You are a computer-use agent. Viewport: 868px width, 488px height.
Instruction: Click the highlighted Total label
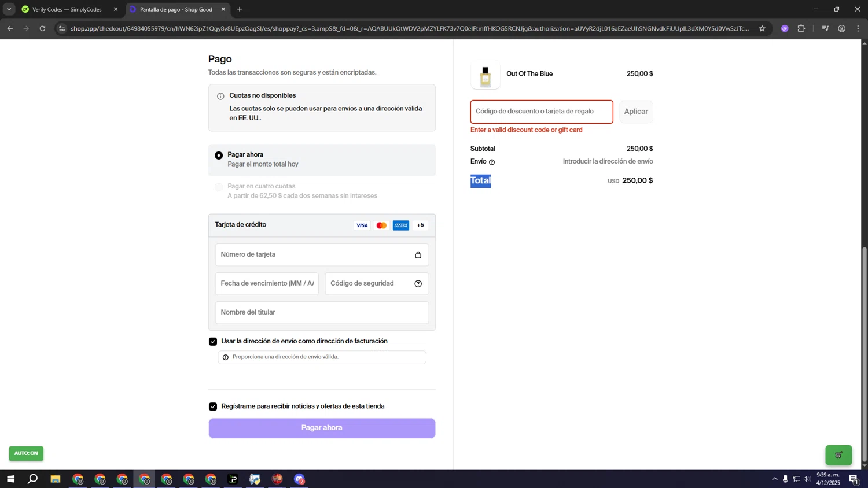pyautogui.click(x=480, y=181)
